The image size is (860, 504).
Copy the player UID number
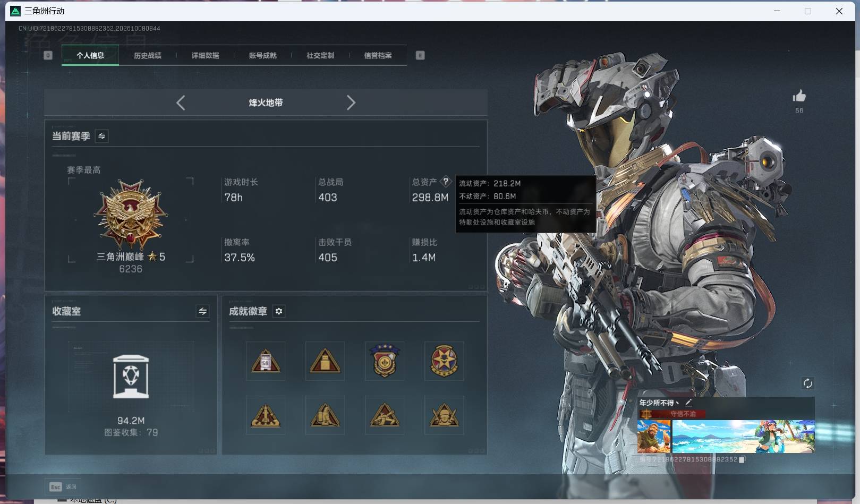click(x=743, y=459)
